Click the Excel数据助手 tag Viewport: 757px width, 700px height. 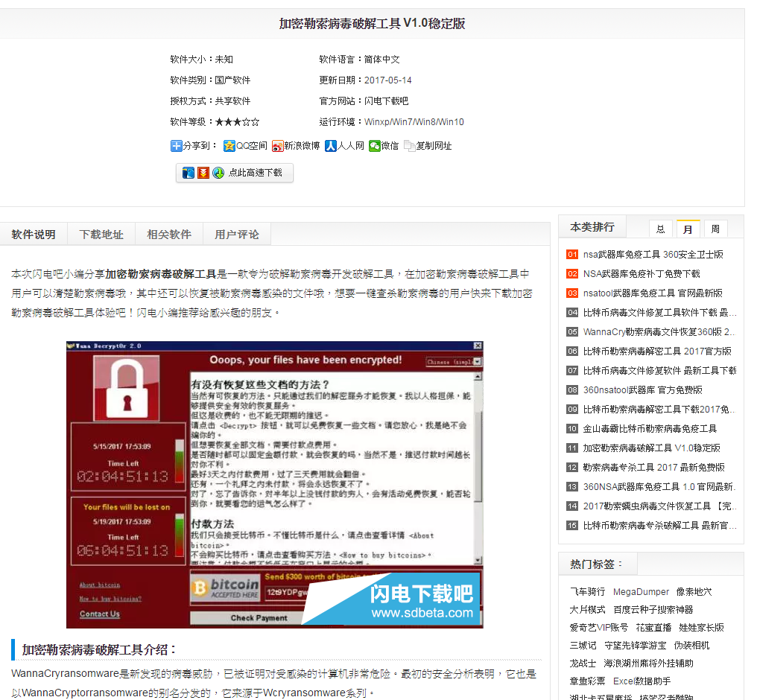coord(642,681)
